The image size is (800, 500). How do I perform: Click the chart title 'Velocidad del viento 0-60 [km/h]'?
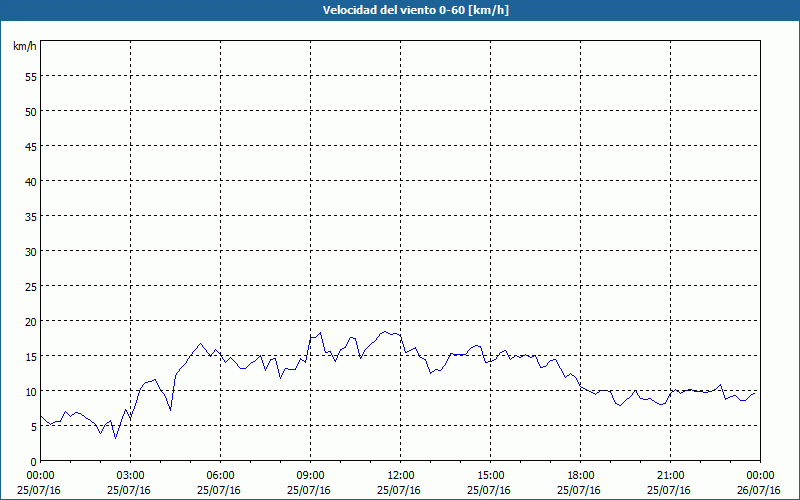click(415, 10)
